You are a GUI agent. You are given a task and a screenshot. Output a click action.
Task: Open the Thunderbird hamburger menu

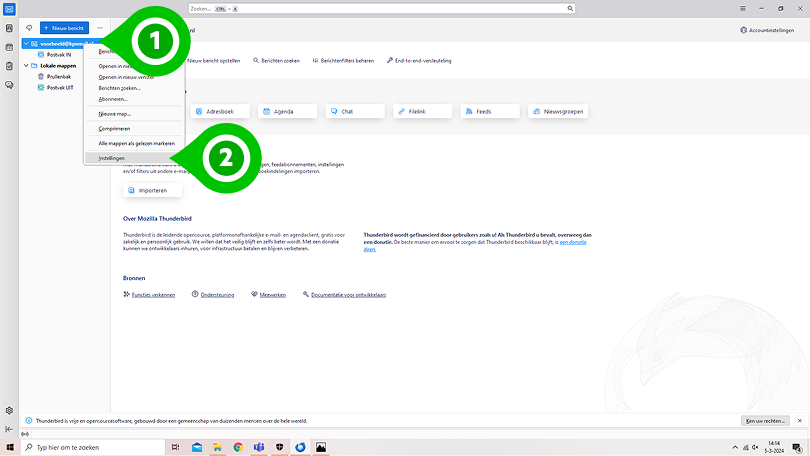coord(742,8)
